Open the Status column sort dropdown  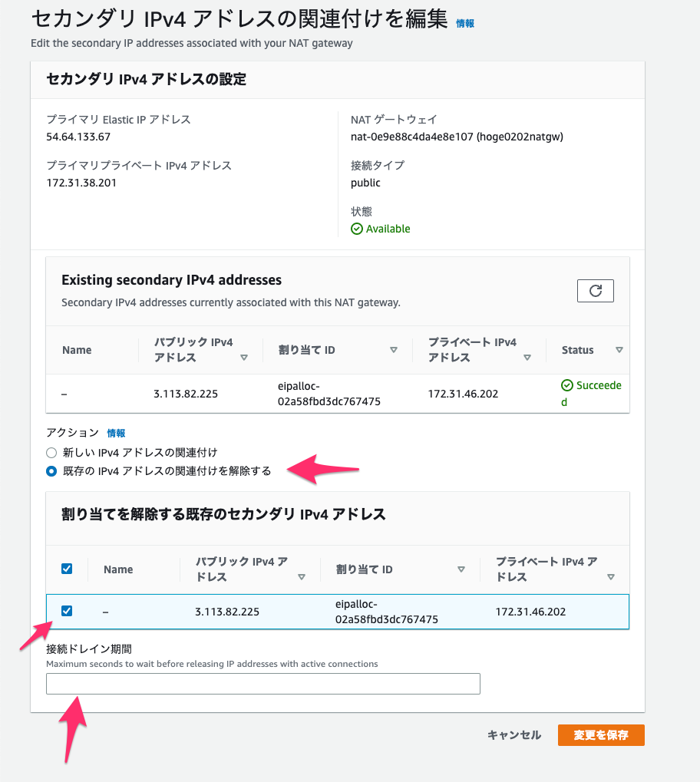click(x=620, y=350)
